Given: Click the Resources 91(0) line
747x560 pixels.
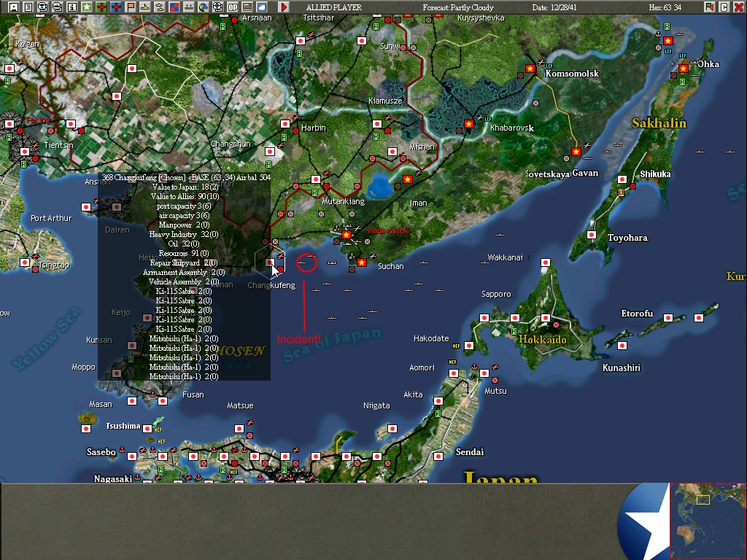Looking at the screenshot, I should 184,253.
